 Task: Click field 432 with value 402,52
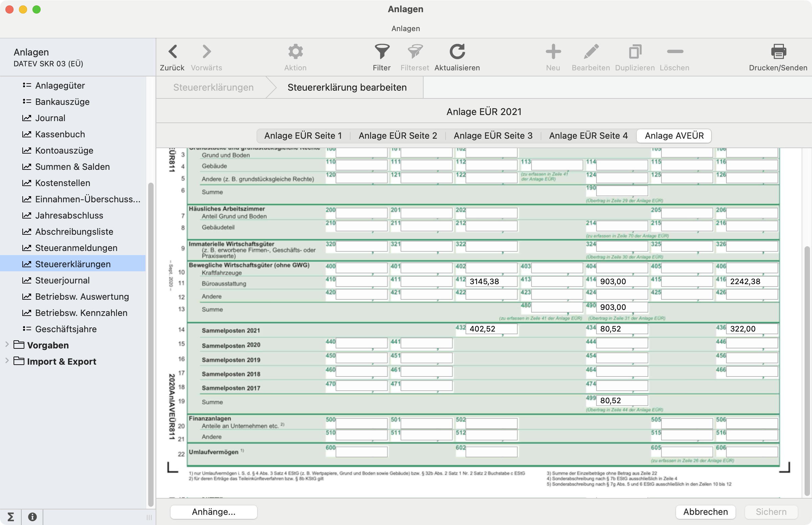492,329
